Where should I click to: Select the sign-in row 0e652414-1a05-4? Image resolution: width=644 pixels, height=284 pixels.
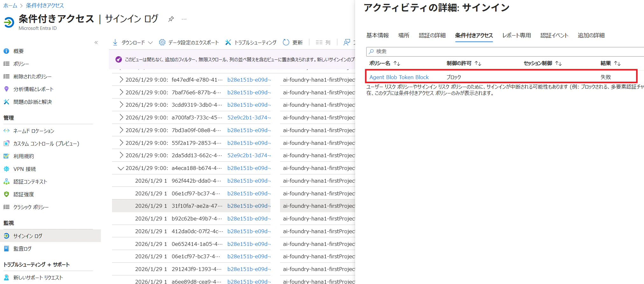pos(234,244)
